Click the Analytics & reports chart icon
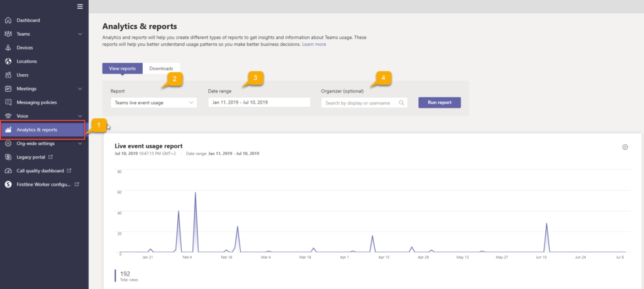The height and width of the screenshot is (289, 644). coord(8,129)
